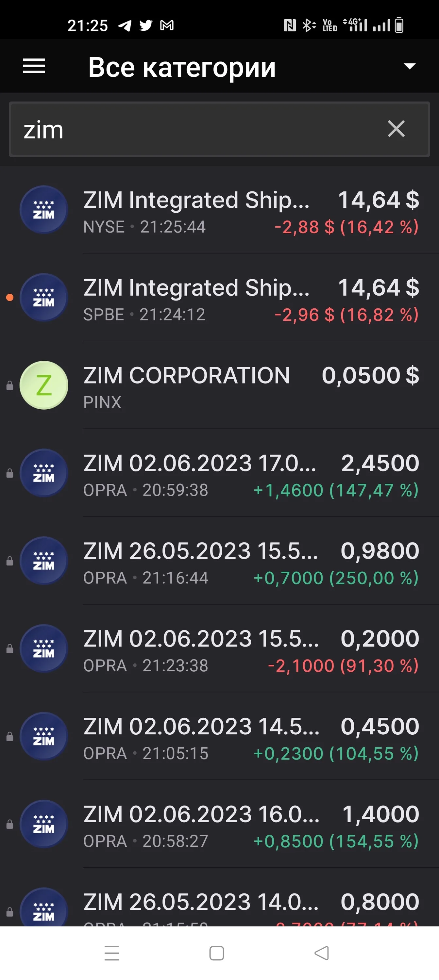Image resolution: width=439 pixels, height=980 pixels.
Task: Tap Android back triangle button
Action: (x=322, y=953)
